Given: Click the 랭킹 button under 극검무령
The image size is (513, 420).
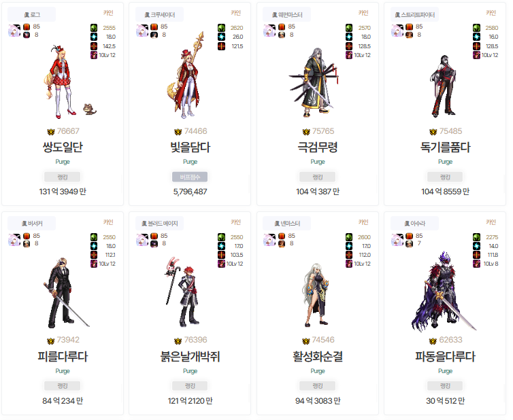Looking at the screenshot, I should point(317,177).
